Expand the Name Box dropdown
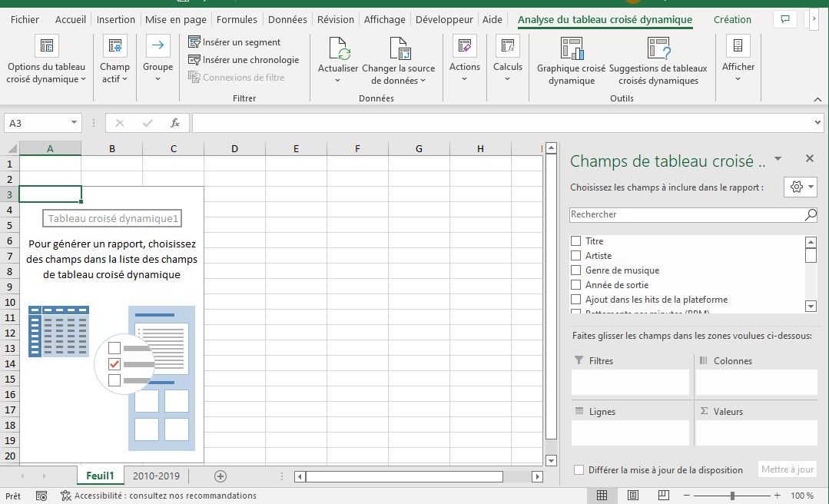Image resolution: width=829 pixels, height=504 pixels. [x=74, y=123]
